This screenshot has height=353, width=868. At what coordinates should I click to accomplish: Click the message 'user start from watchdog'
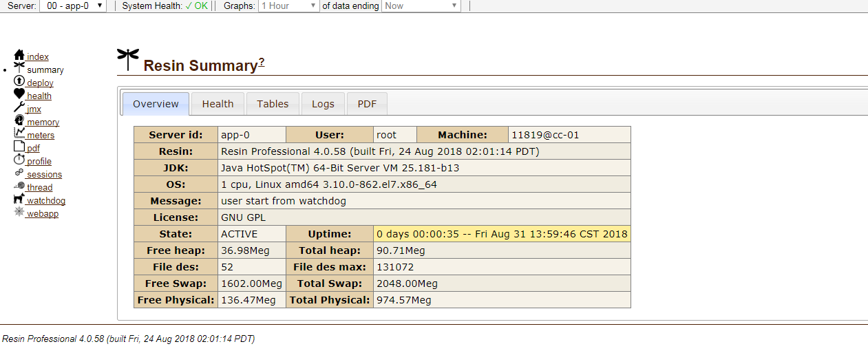click(424, 201)
